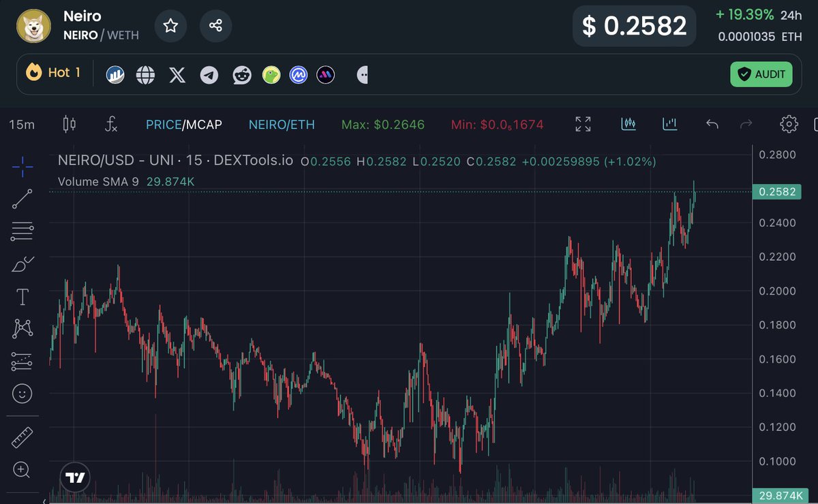
Task: Click the 0.0001035 ETH price
Action: [x=759, y=37]
